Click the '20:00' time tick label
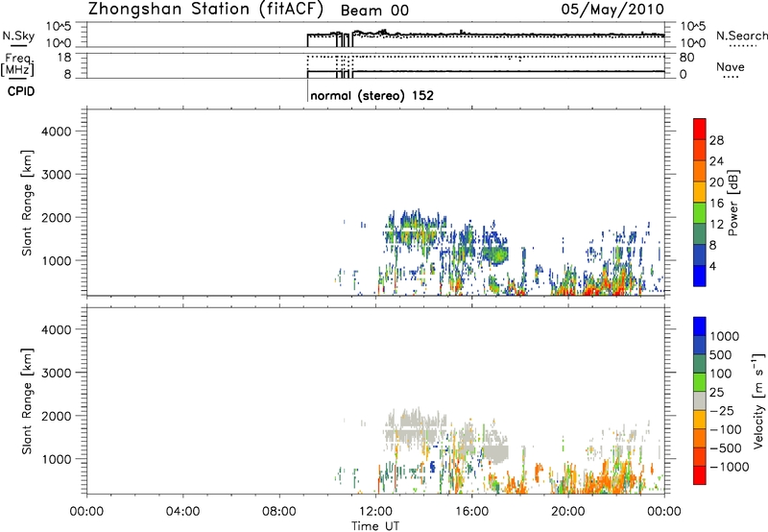The width and height of the screenshot is (768, 532). [567, 512]
